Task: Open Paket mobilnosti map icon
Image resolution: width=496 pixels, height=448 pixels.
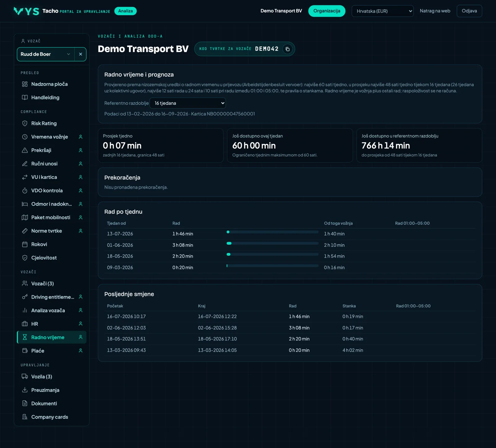Action: tap(25, 217)
